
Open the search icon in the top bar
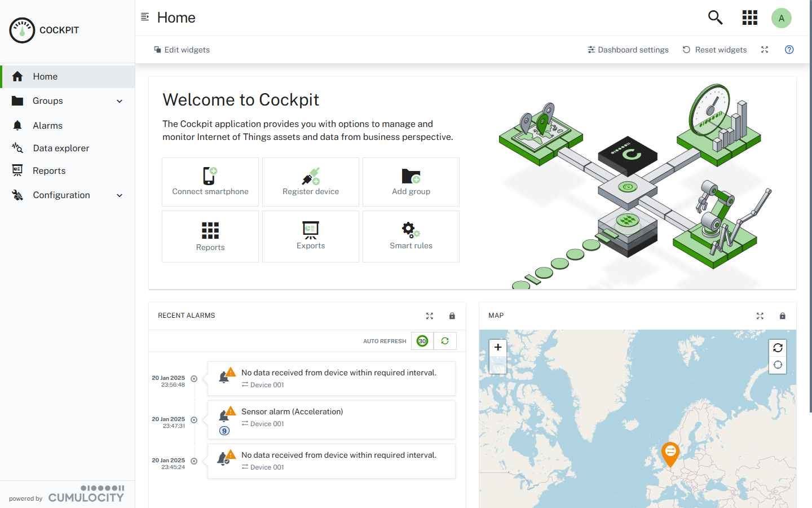coord(715,17)
